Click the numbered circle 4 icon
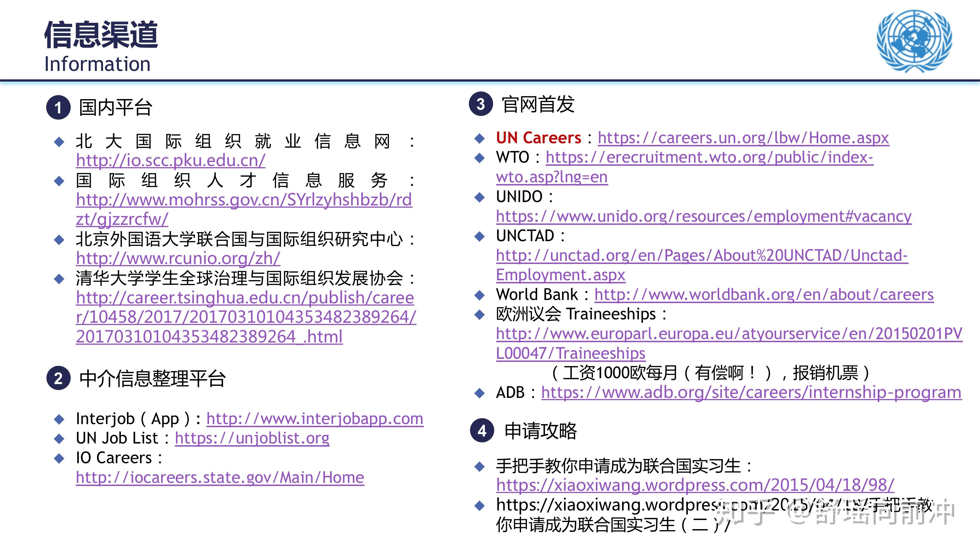 coord(482,431)
